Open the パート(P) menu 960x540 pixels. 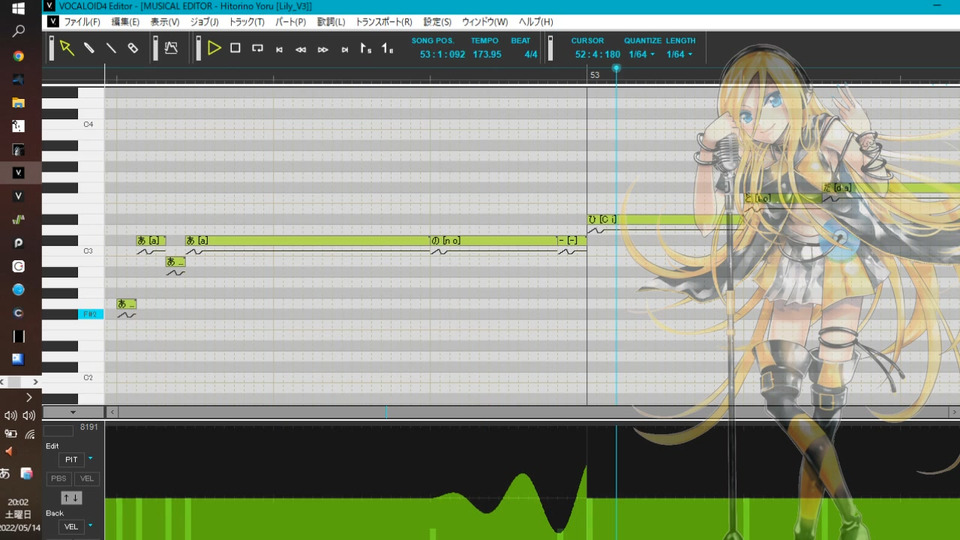tap(290, 21)
